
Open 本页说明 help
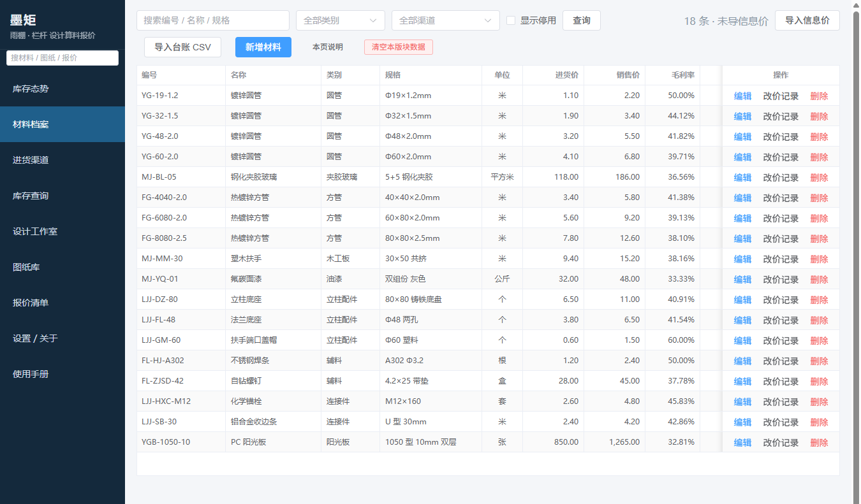pyautogui.click(x=328, y=47)
